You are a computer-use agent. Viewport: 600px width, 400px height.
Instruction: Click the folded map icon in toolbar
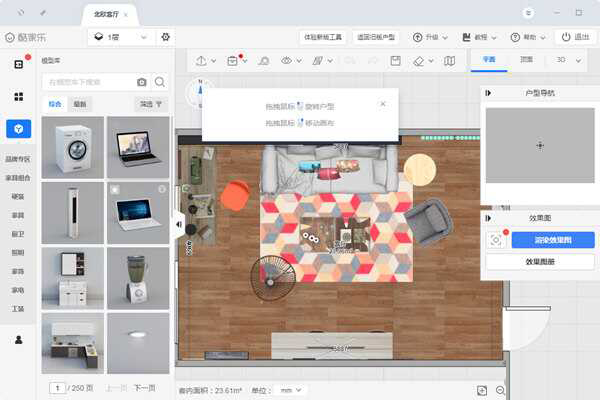(450, 61)
